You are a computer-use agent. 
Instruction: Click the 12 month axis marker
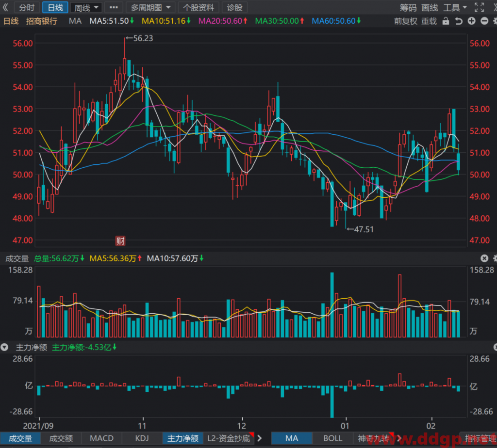click(x=242, y=426)
